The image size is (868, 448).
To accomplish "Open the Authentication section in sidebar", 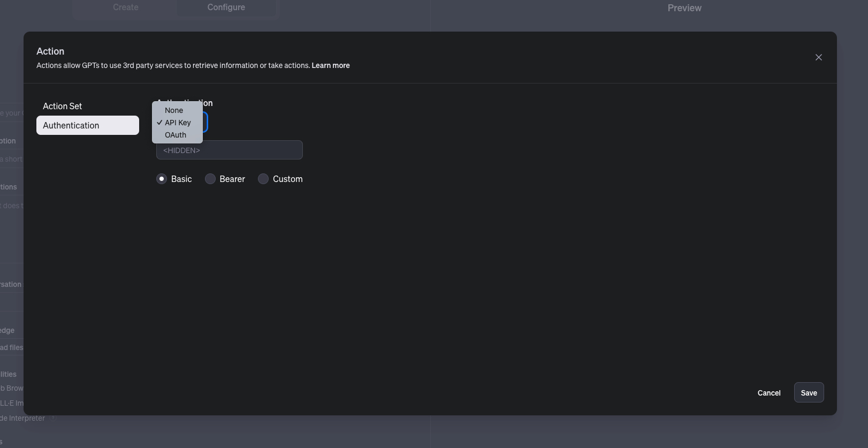I will (x=88, y=125).
